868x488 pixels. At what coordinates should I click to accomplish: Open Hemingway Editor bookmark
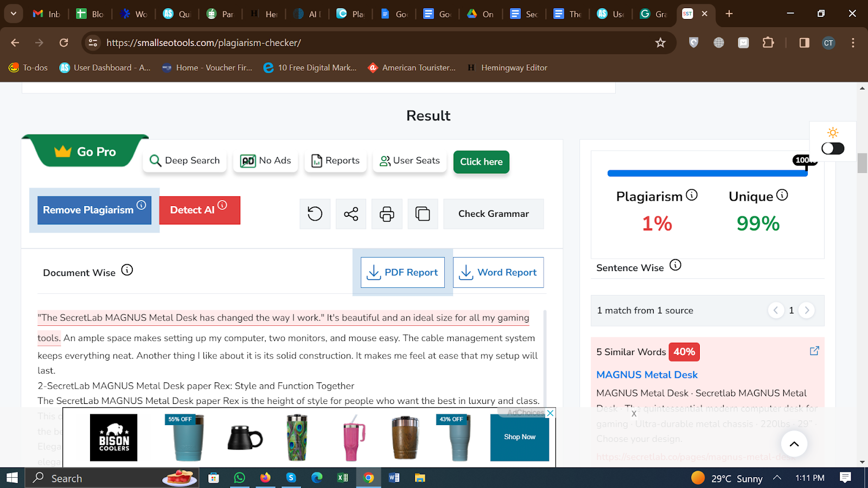pyautogui.click(x=507, y=67)
